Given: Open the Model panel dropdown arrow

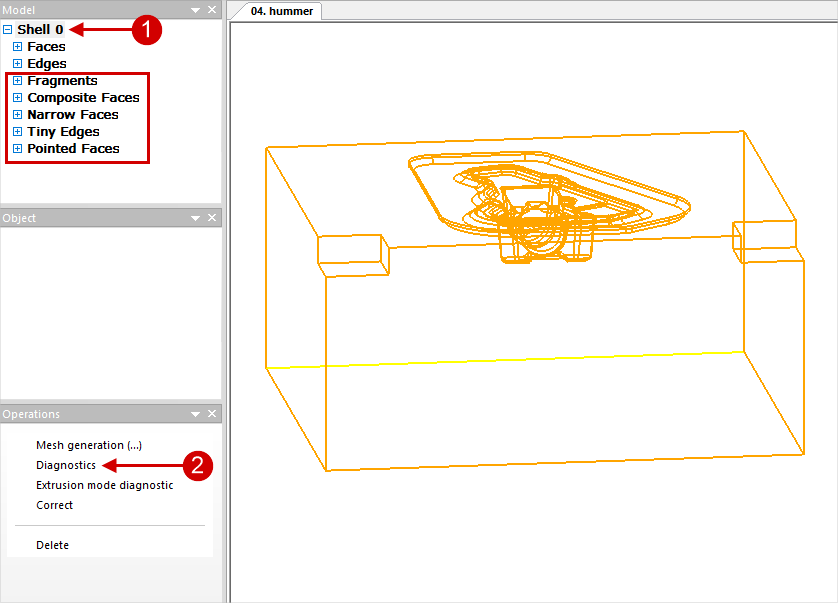Looking at the screenshot, I should coord(196,10).
